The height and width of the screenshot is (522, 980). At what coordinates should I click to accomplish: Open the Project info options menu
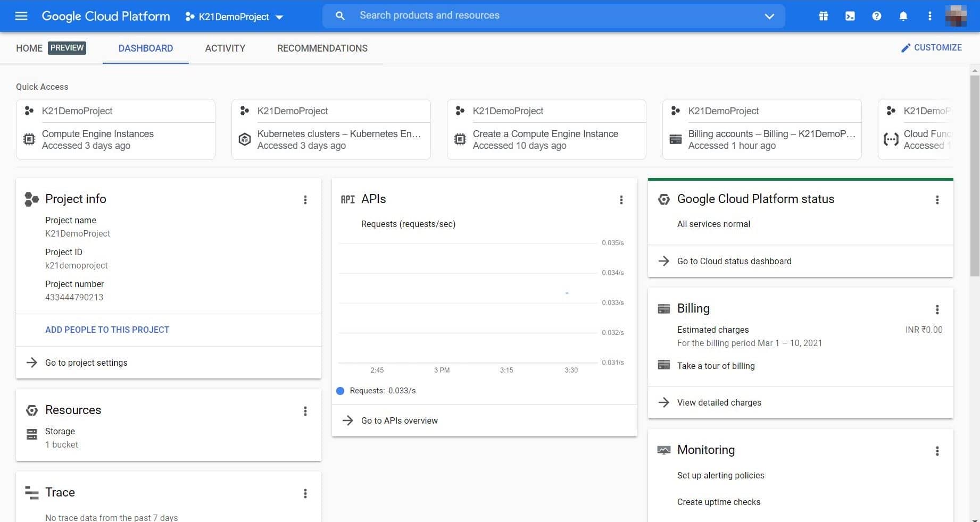point(305,200)
